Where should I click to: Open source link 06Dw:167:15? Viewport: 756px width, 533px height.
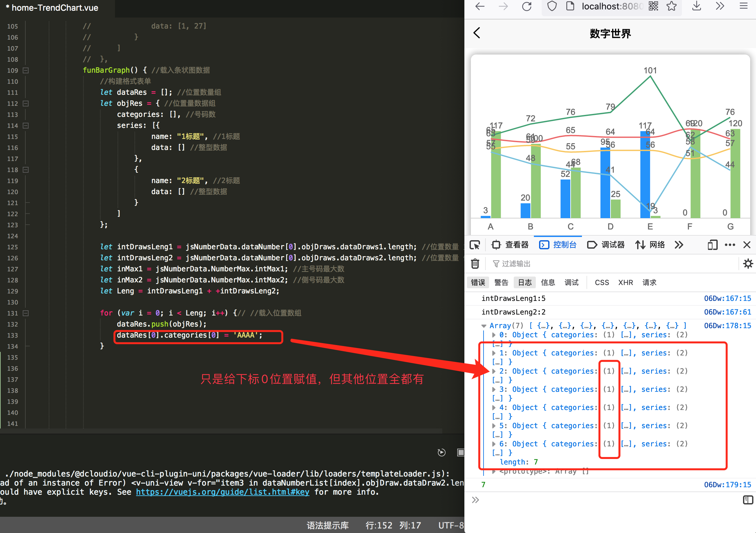coord(727,299)
